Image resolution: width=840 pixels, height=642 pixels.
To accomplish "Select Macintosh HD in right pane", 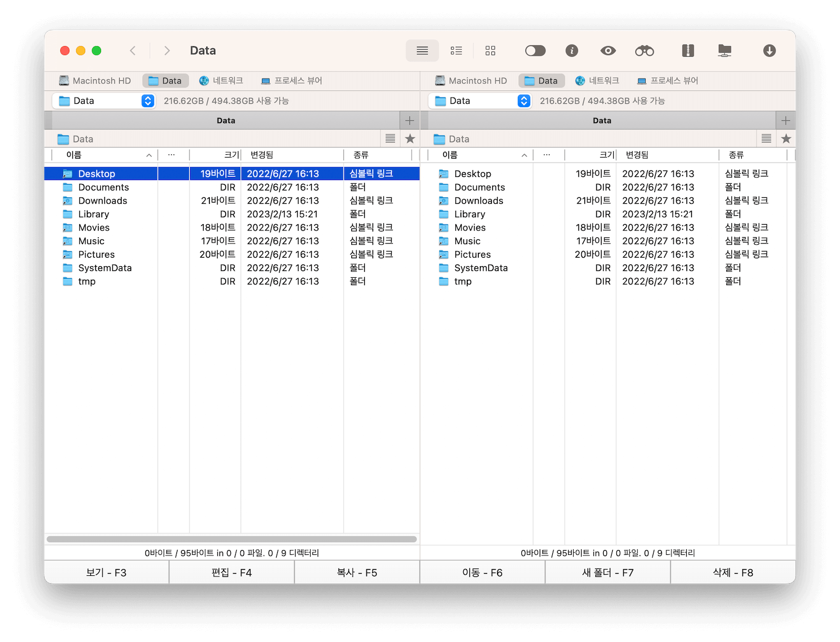I will [x=471, y=80].
